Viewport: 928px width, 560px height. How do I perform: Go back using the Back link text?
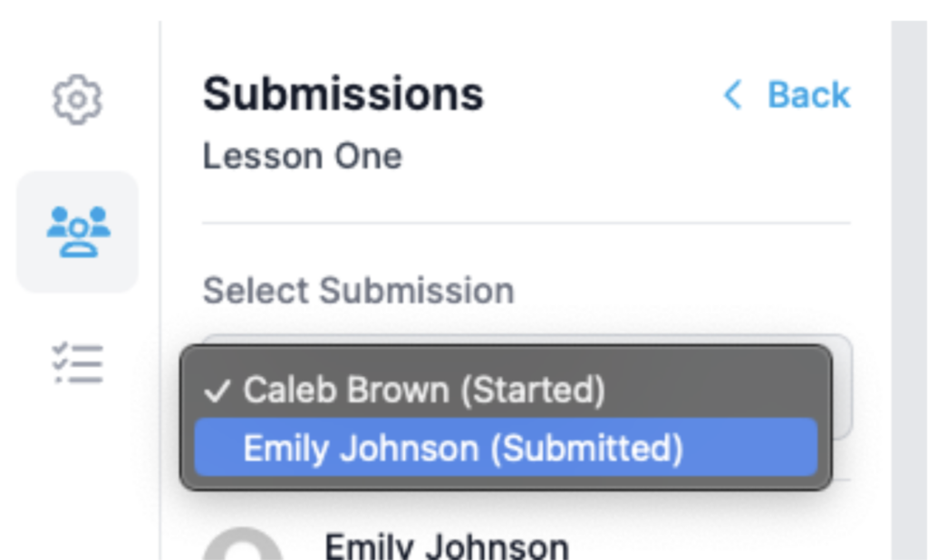(808, 94)
